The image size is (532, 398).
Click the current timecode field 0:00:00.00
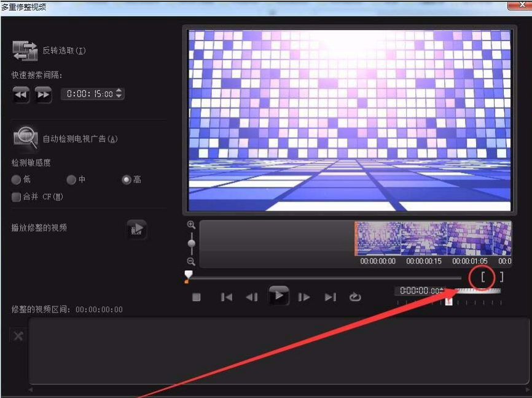point(420,291)
